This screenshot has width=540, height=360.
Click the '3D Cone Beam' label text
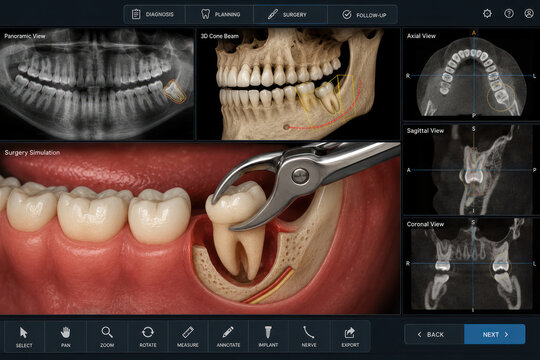coord(219,36)
